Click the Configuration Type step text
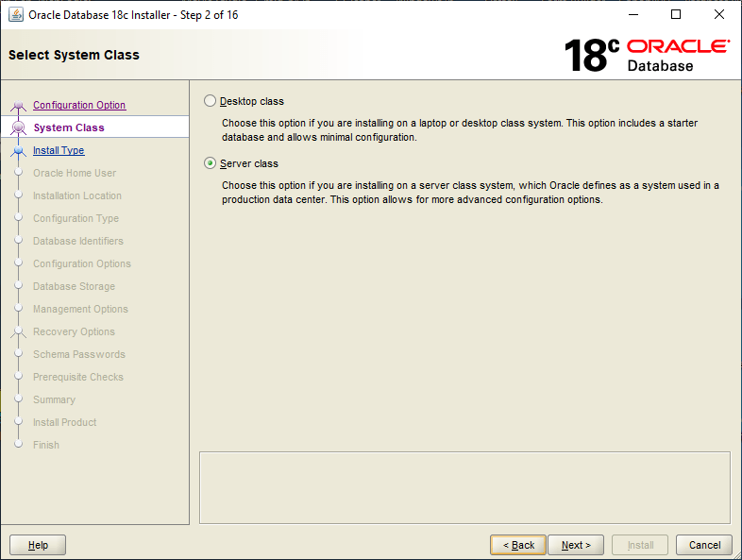 [76, 219]
